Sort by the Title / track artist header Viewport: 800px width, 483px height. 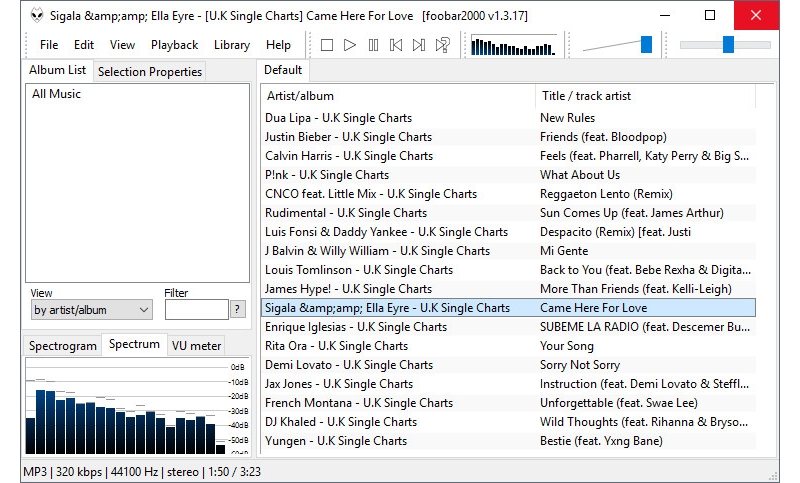(645, 96)
